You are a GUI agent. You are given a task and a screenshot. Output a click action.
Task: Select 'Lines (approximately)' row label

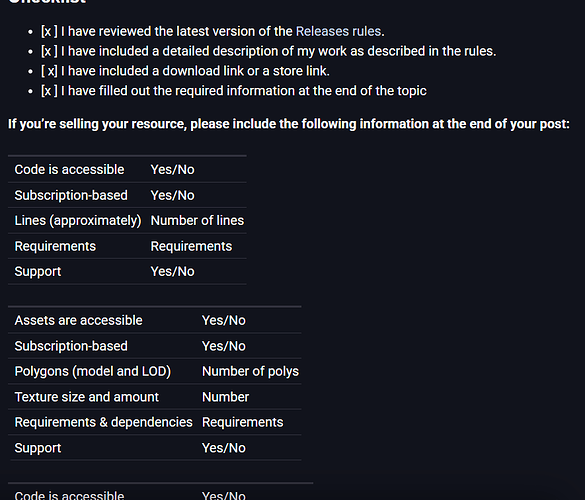tap(78, 221)
